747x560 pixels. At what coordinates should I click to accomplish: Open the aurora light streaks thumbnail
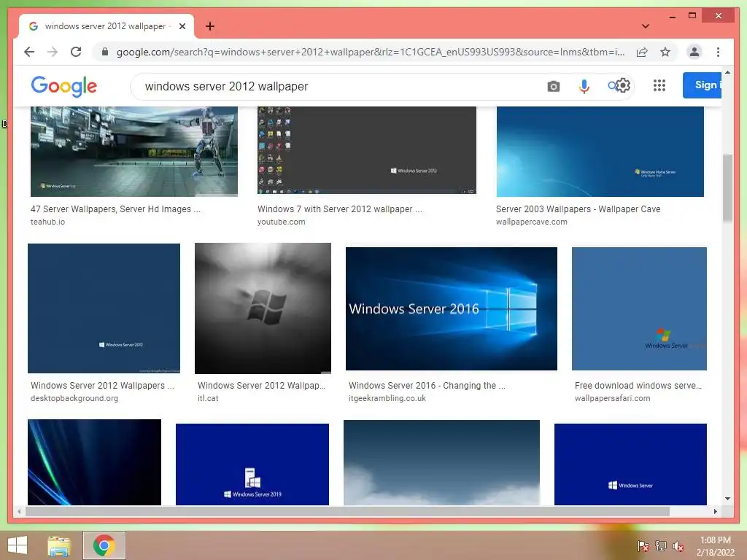point(94,462)
